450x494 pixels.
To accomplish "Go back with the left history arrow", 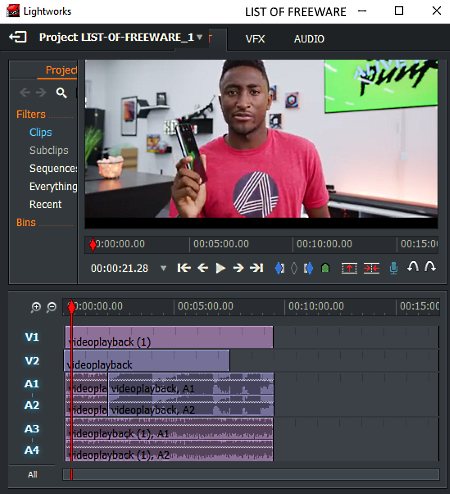I will click(x=25, y=92).
